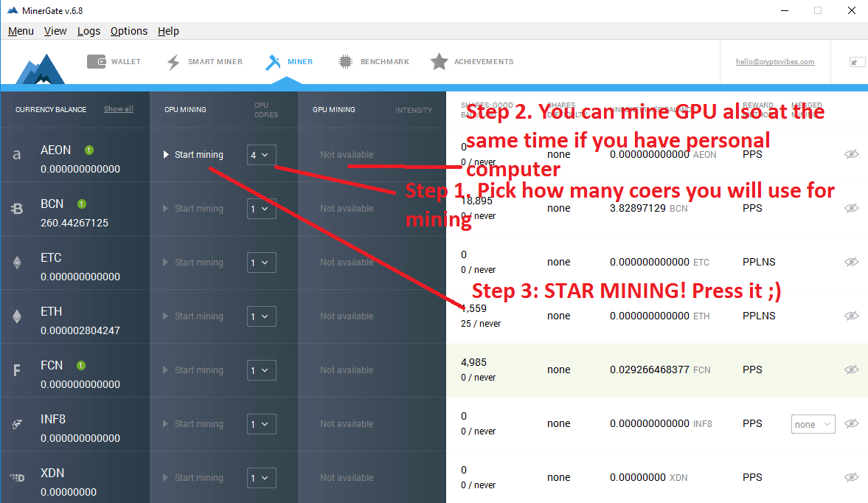Screen dimensions: 868x503
Task: Start mining AEON on CPU
Action: pyautogui.click(x=193, y=155)
